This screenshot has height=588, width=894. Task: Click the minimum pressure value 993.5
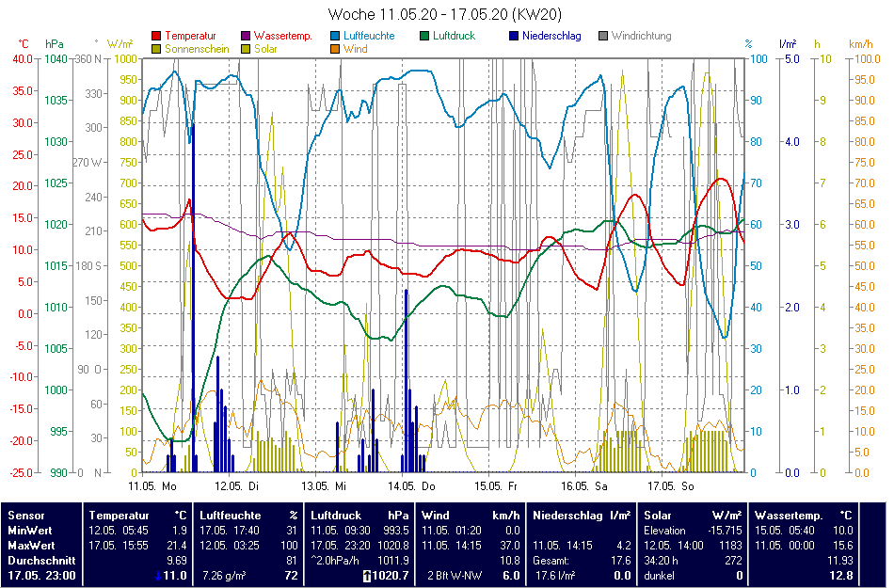coord(395,530)
